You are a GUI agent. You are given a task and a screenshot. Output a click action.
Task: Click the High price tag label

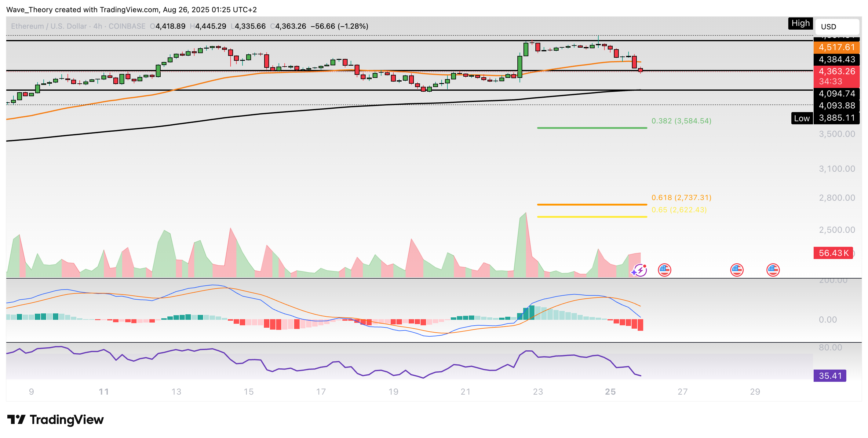800,23
